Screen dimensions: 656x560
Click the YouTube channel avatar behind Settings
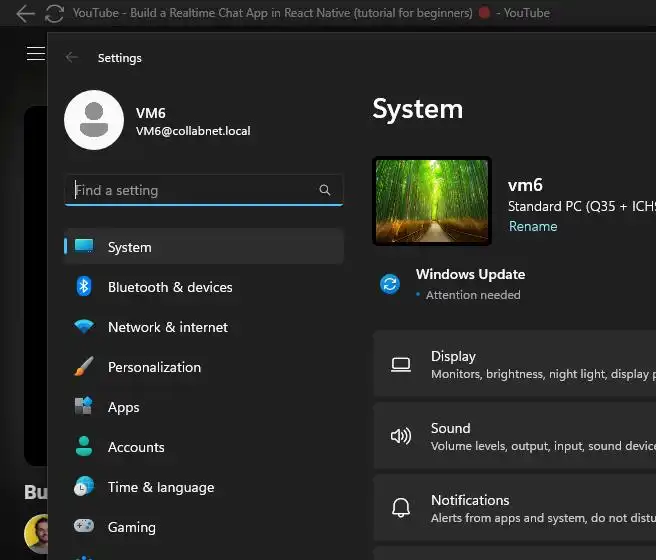coord(37,534)
